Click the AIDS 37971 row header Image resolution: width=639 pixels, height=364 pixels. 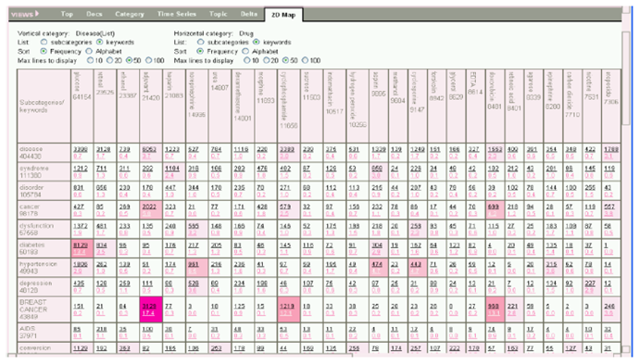pos(44,333)
